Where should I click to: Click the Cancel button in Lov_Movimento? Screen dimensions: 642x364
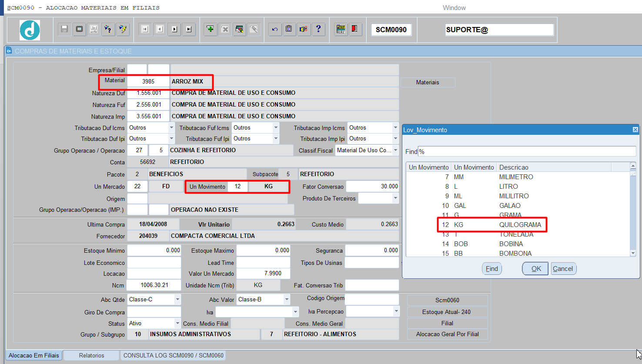pyautogui.click(x=564, y=269)
